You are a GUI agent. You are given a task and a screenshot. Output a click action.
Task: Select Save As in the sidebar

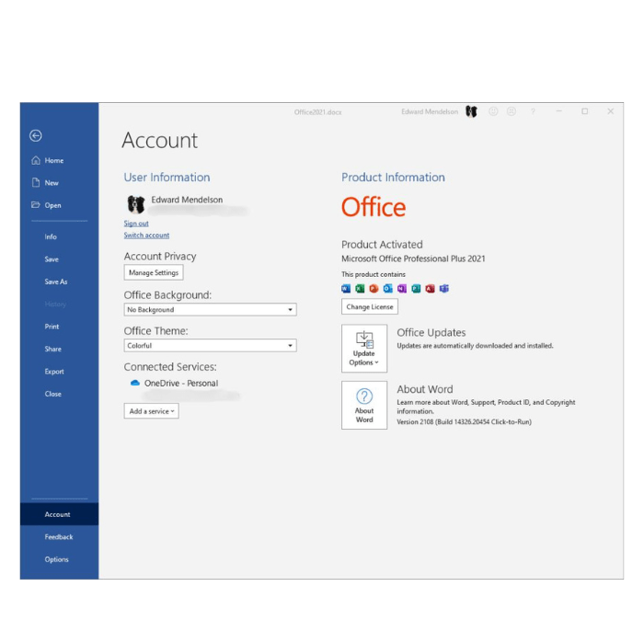point(56,282)
